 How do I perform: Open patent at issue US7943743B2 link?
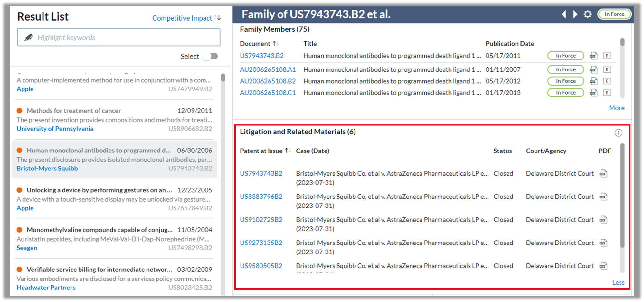click(x=261, y=174)
